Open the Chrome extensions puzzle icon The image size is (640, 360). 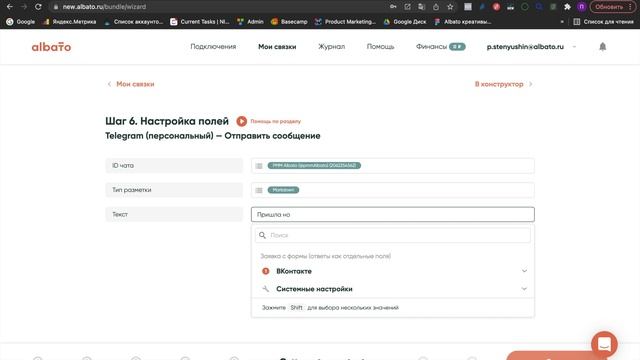567,7
